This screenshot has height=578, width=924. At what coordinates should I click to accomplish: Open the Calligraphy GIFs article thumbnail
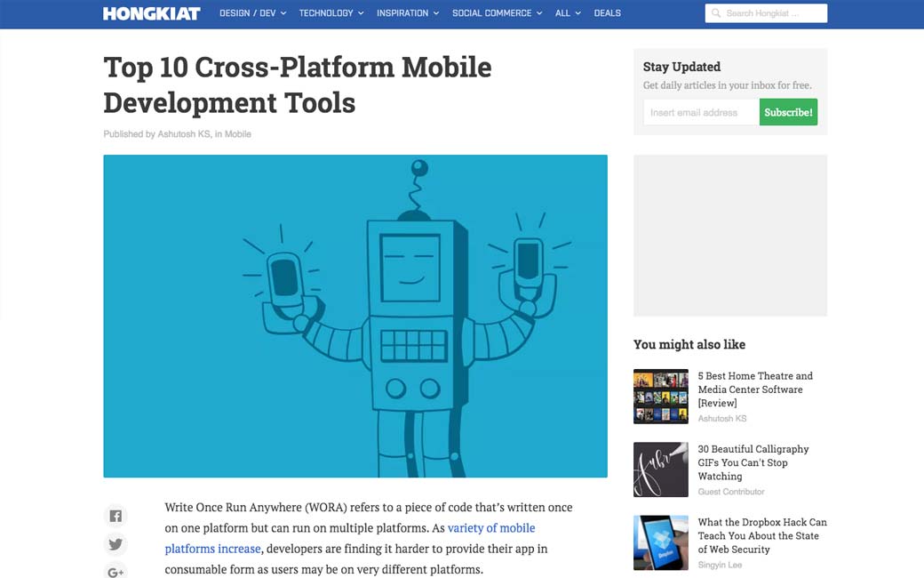660,470
